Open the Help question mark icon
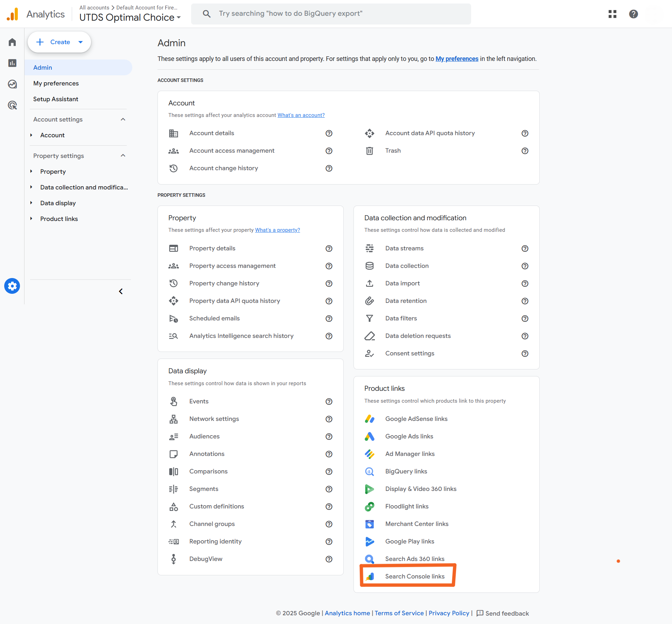 [633, 14]
